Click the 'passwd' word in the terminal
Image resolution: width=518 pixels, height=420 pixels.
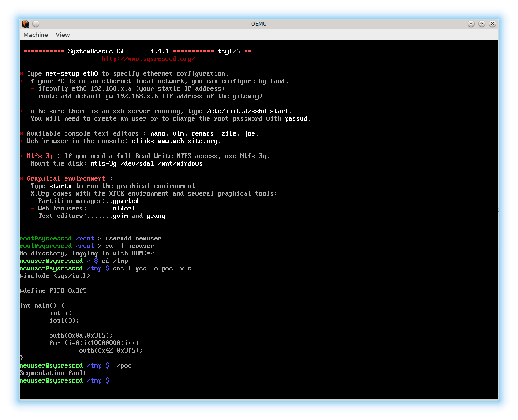tap(296, 119)
